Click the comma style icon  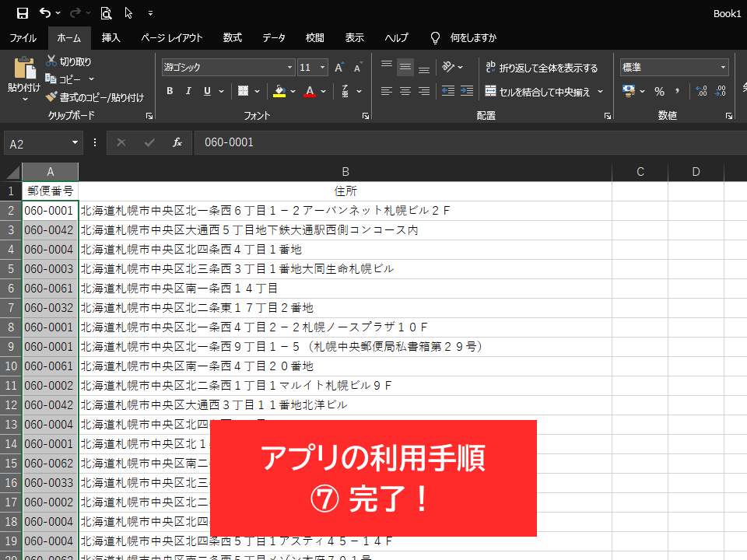tap(678, 92)
